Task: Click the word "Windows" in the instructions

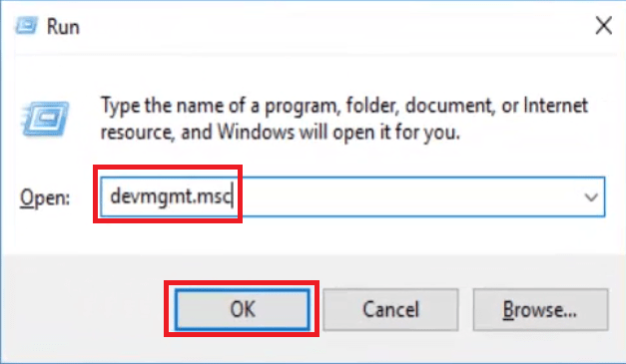Action: pyautogui.click(x=256, y=132)
